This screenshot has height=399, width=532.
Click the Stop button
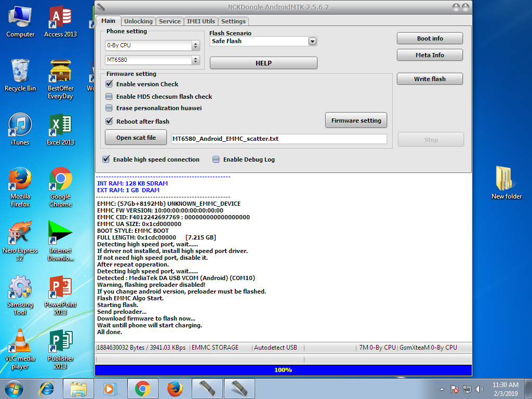coord(431,139)
